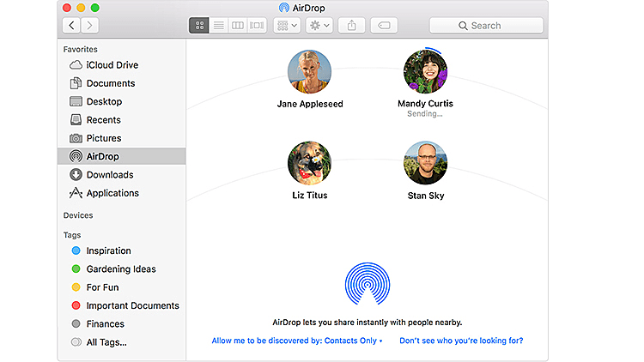
Task: Switch to icon view in toolbar
Action: click(x=199, y=26)
